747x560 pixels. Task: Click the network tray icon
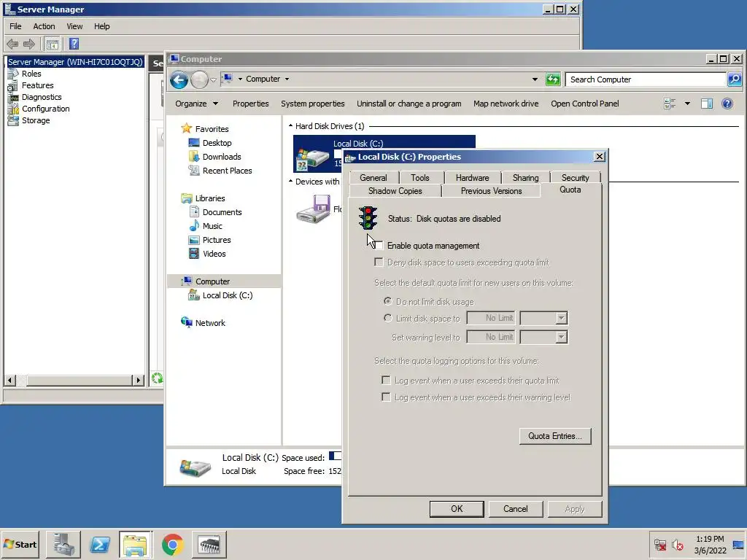659,544
